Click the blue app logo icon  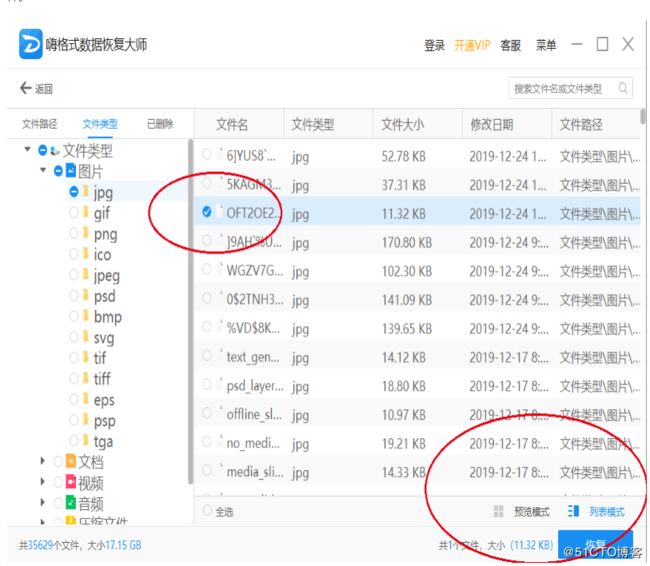click(x=30, y=45)
